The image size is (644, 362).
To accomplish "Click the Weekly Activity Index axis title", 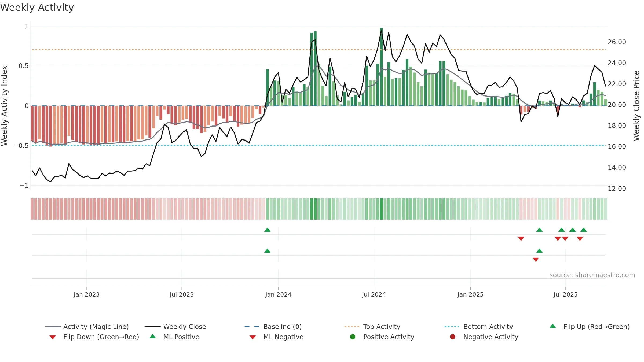I will [x=4, y=106].
